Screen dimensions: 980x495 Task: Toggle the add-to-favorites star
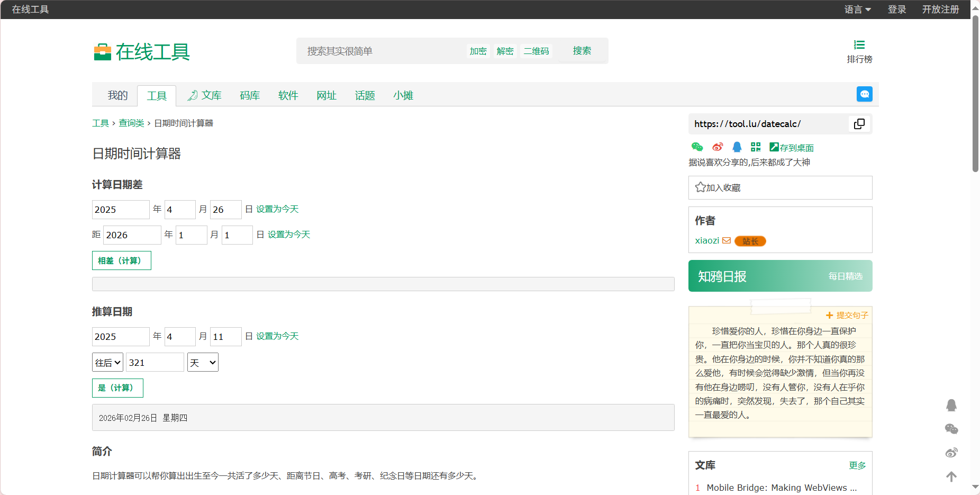(701, 187)
